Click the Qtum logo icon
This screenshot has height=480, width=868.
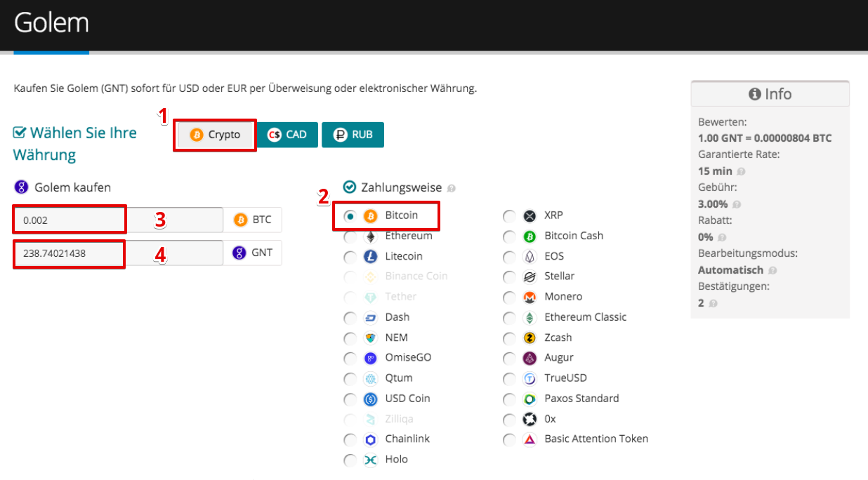[x=371, y=379]
